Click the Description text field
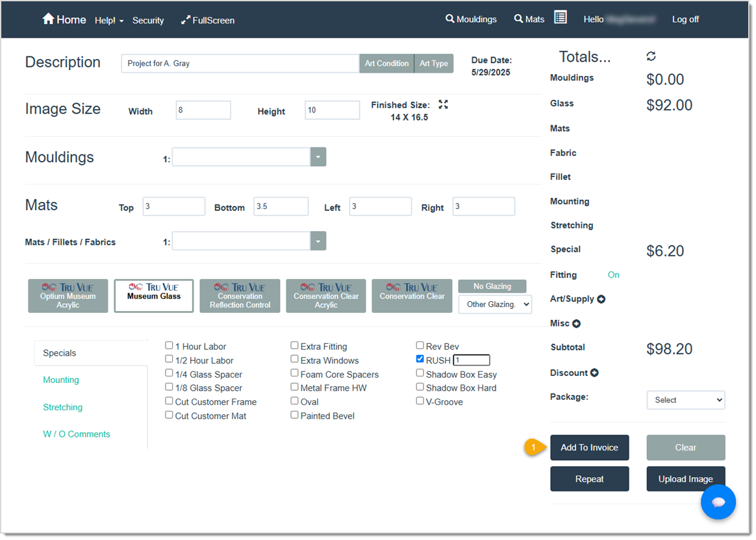The width and height of the screenshot is (756, 540). 240,63
